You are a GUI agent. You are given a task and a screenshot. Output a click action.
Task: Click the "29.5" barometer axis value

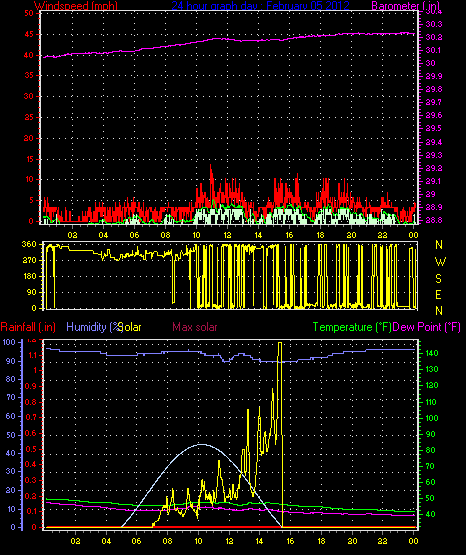tap(434, 128)
